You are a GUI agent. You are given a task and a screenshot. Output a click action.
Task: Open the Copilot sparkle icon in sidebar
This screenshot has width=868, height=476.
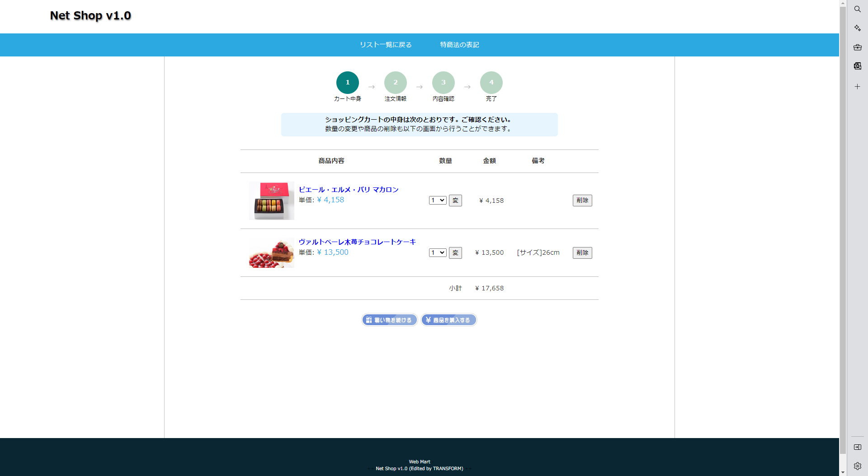857,28
